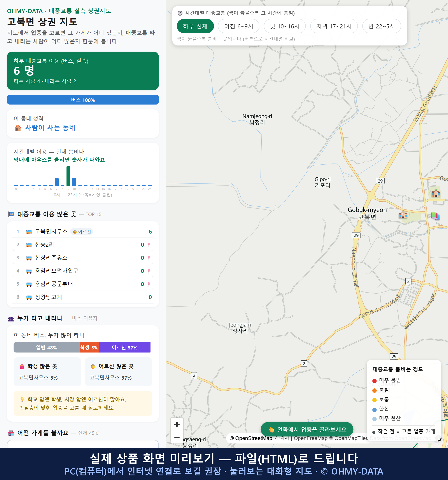This screenshot has height=480, width=448.
Task: Click the bus stop sign icon by 대중교통 이용 많은 곳
Action: pos(11,214)
